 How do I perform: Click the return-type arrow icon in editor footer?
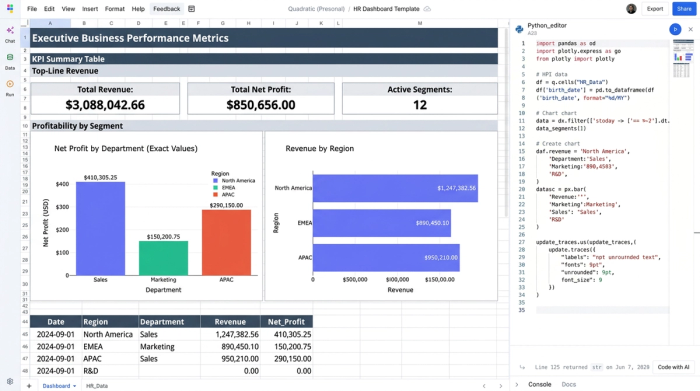pos(522,367)
